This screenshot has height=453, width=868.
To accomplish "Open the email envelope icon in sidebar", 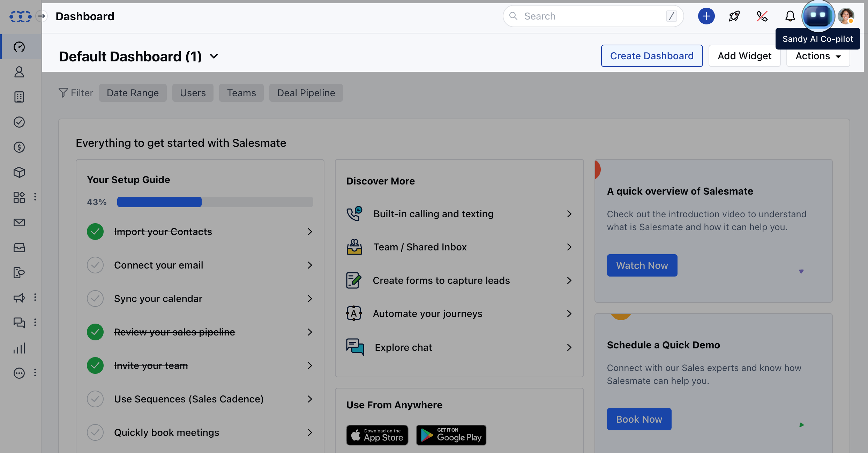I will [x=19, y=222].
